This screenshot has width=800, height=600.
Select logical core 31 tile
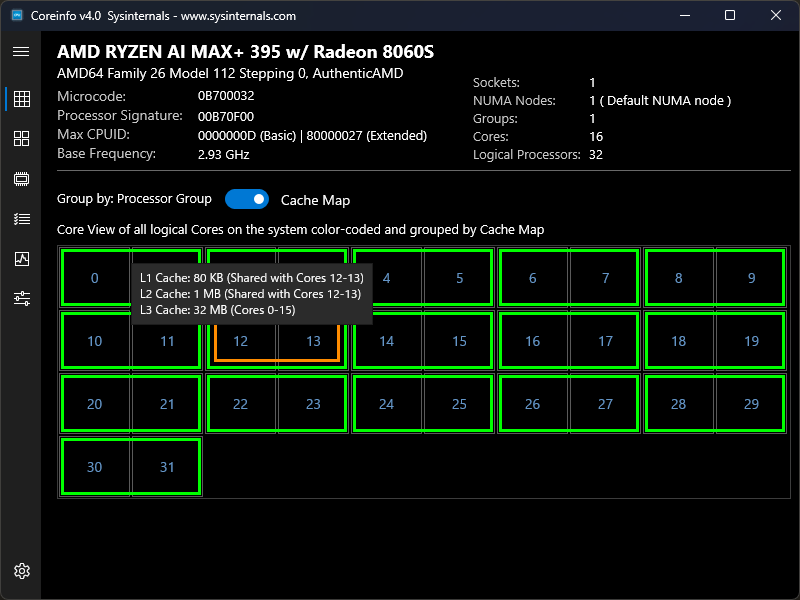click(x=167, y=467)
